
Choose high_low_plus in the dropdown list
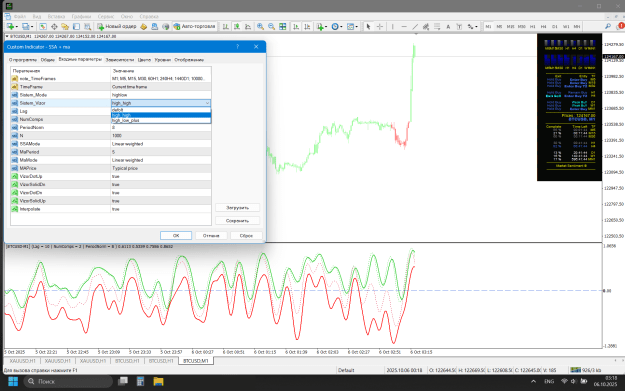tap(161, 120)
